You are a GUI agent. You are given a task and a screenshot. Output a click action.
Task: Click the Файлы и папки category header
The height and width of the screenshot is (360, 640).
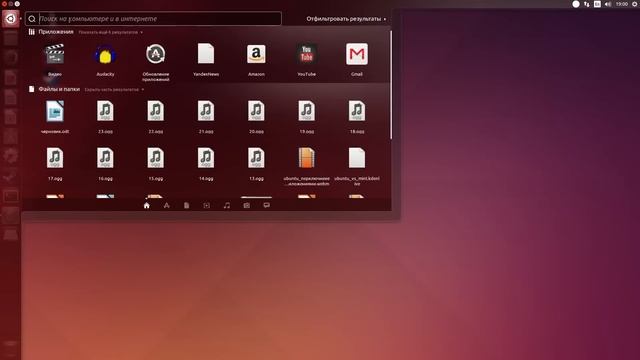tap(59, 89)
